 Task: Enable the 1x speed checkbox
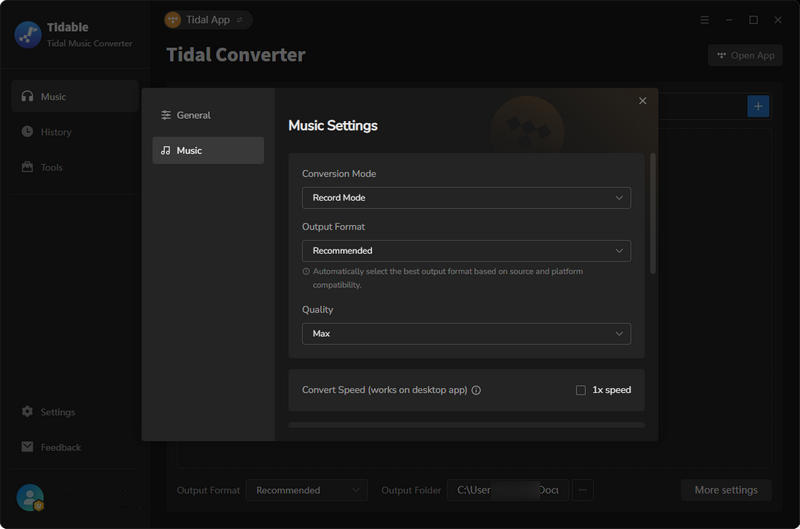[581, 390]
